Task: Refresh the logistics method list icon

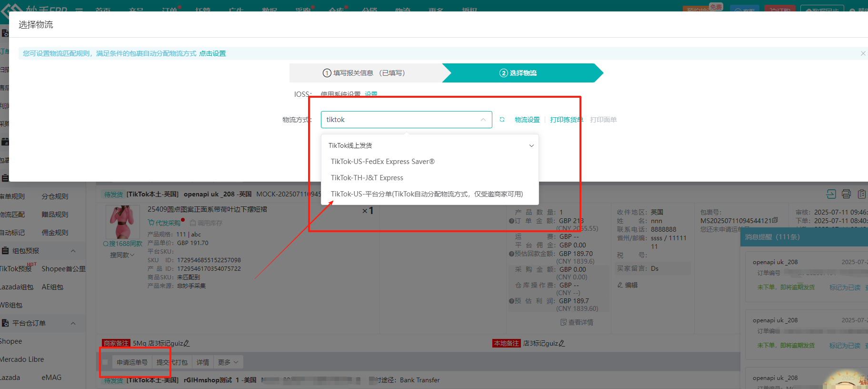Action: [502, 120]
